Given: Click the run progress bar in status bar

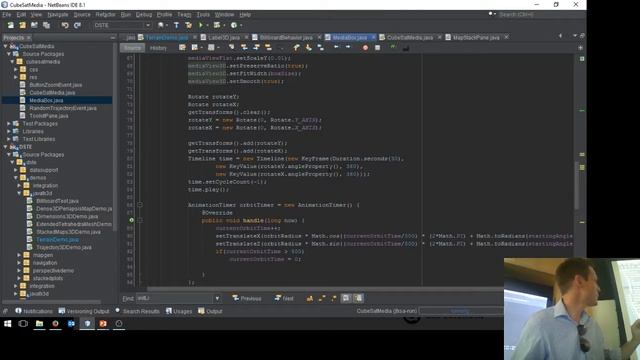Looking at the screenshot, I should click(x=461, y=311).
